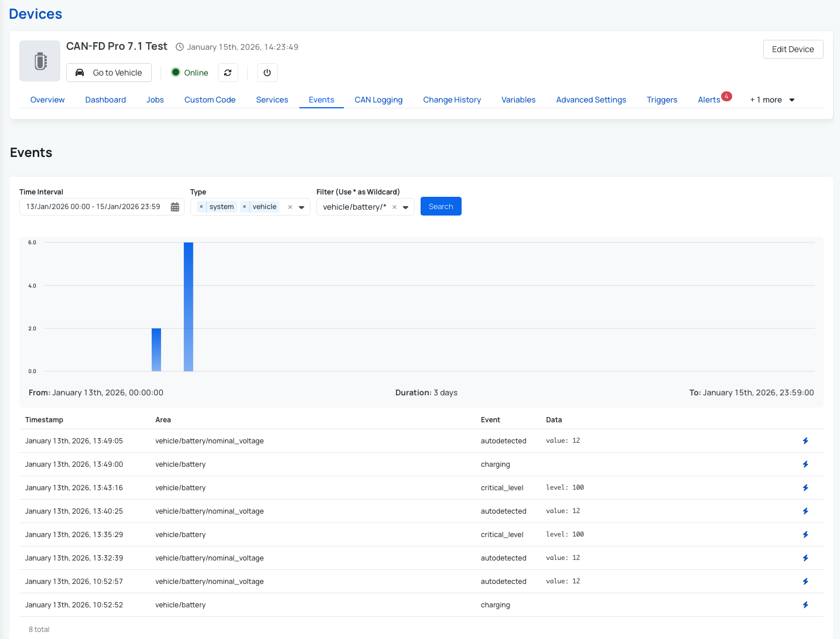This screenshot has width=840, height=639.
Task: Click the clock icon beside the device timestamp
Action: 180,46
